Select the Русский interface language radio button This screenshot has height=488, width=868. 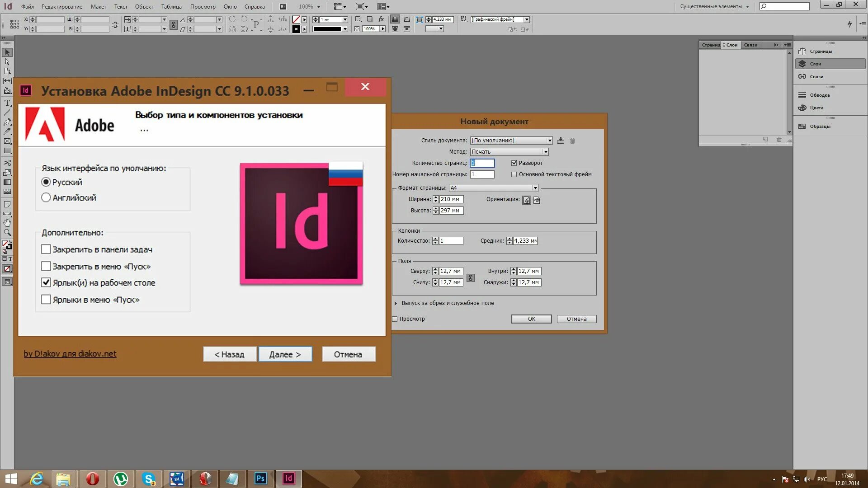[45, 182]
